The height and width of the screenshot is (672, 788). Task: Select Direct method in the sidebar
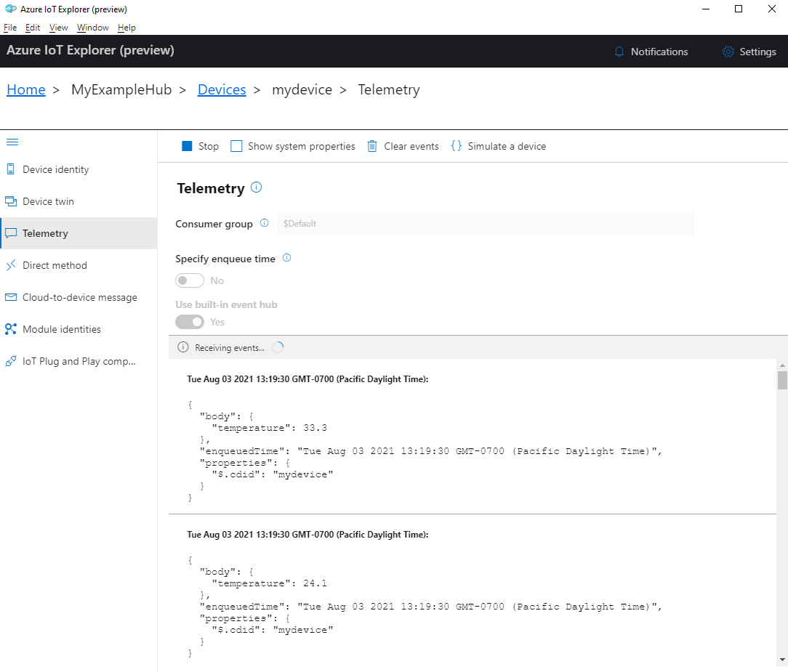click(54, 264)
